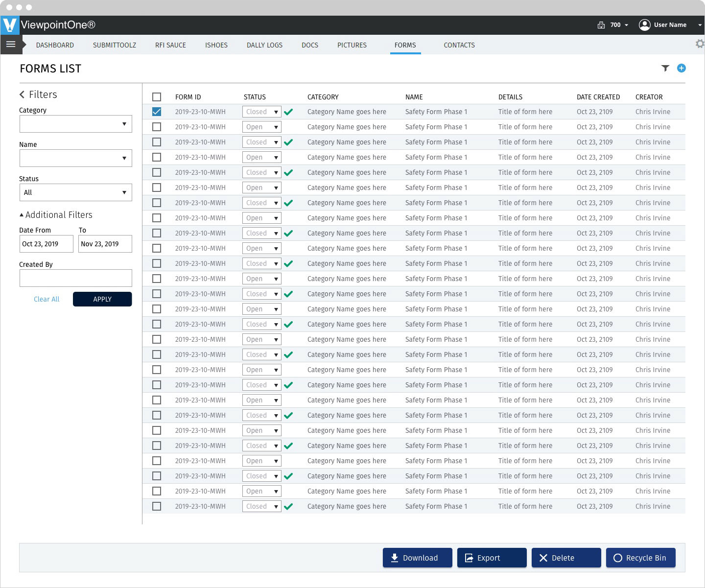Open the Closed status dropdown in the checked row

click(x=262, y=112)
